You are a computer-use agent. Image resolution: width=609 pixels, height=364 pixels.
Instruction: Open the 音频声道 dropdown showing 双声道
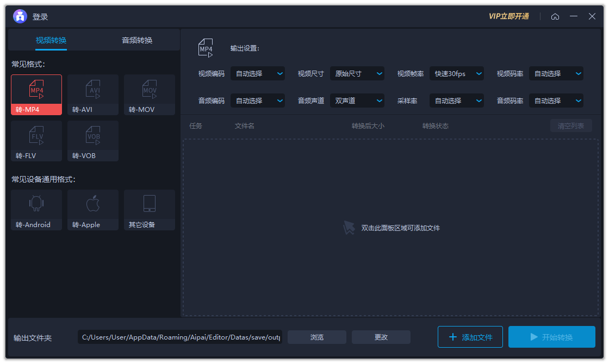point(357,101)
